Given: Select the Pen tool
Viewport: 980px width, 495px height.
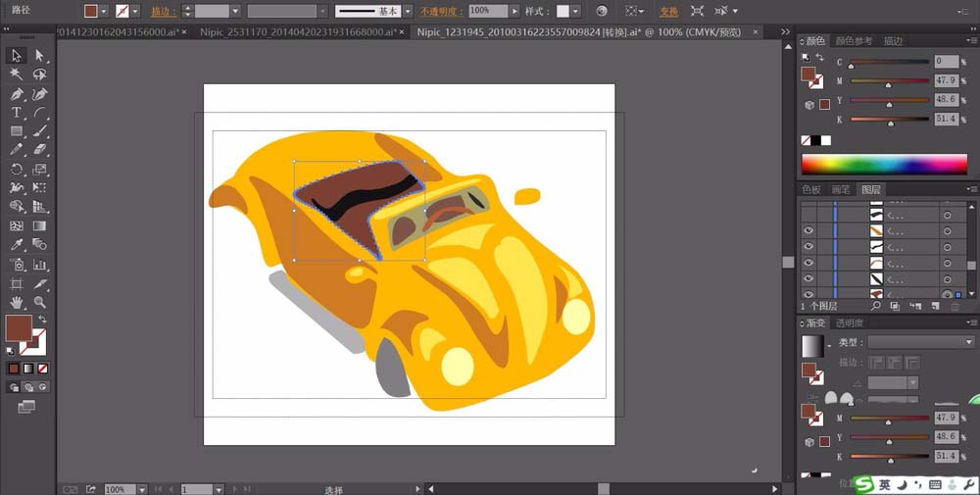Looking at the screenshot, I should pyautogui.click(x=17, y=94).
